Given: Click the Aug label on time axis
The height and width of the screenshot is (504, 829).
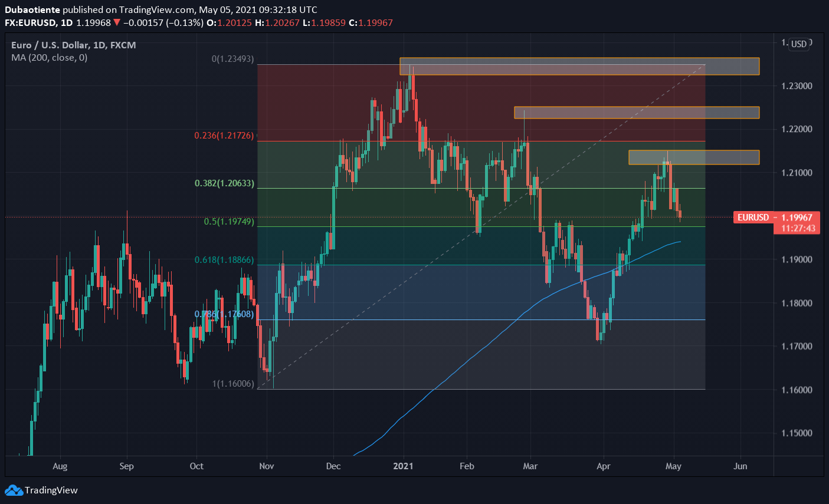Looking at the screenshot, I should (x=60, y=466).
